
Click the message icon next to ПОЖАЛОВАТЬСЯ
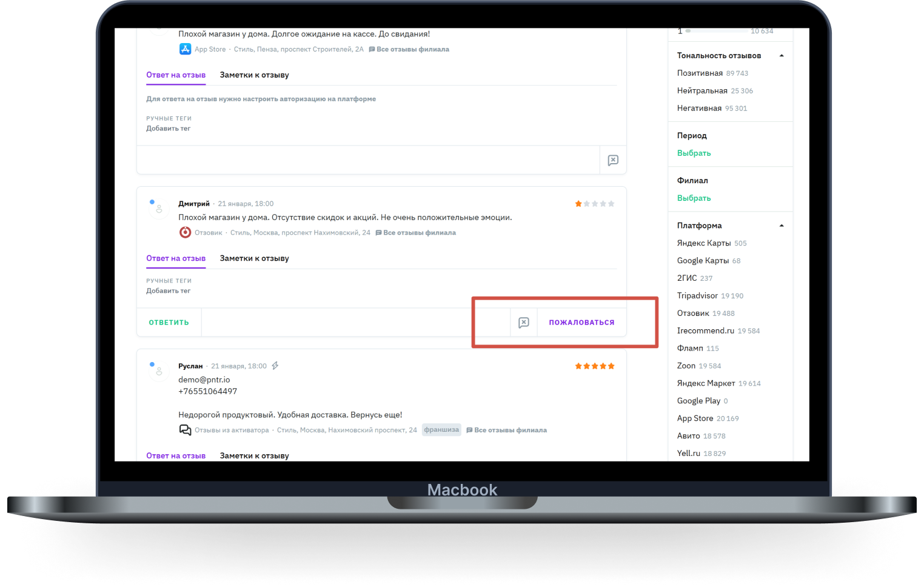(x=524, y=323)
